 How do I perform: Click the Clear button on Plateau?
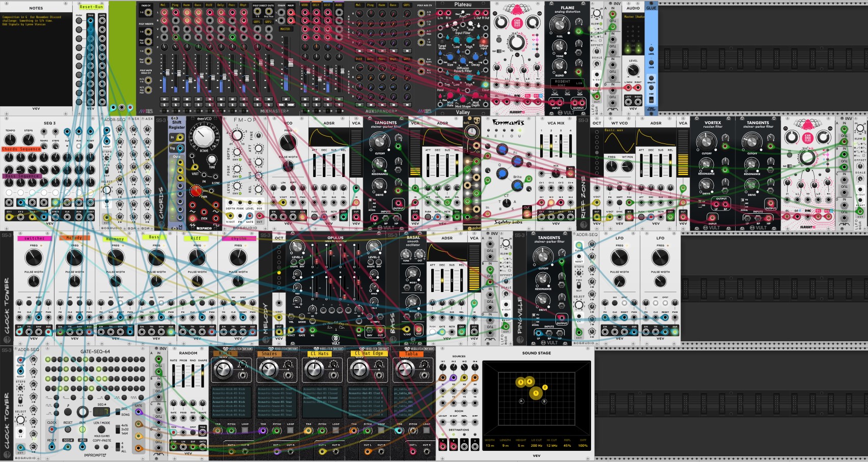point(486,84)
